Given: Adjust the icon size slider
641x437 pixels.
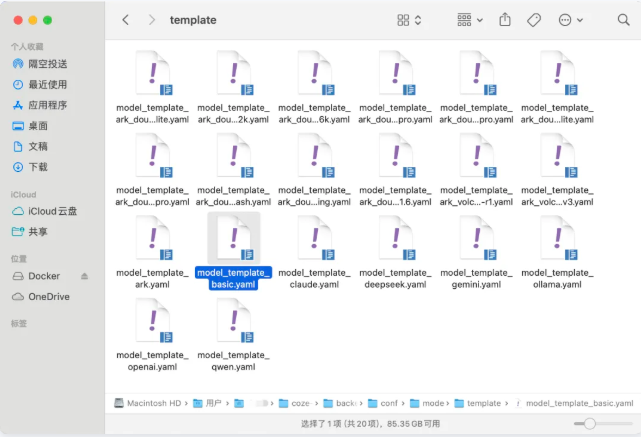Looking at the screenshot, I should 590,424.
